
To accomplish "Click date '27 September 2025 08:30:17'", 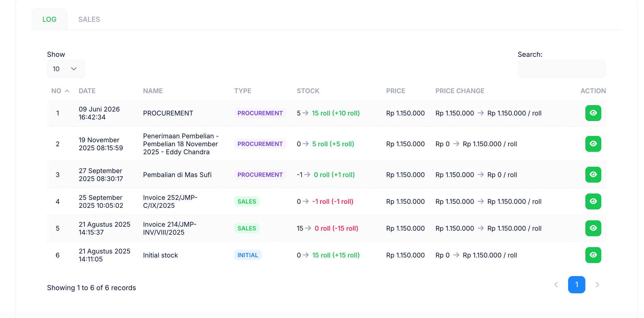I will (x=101, y=175).
